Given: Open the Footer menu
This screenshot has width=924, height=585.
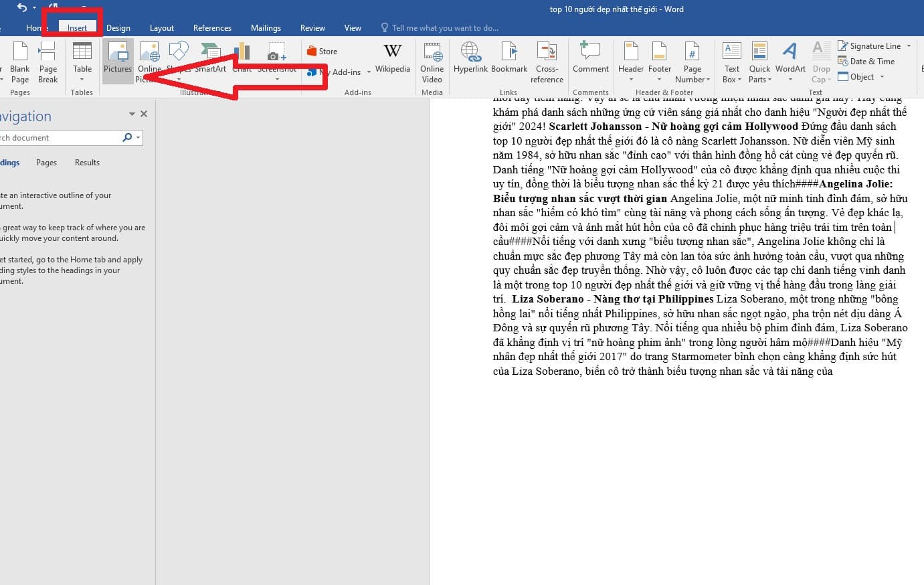Looking at the screenshot, I should [660, 62].
